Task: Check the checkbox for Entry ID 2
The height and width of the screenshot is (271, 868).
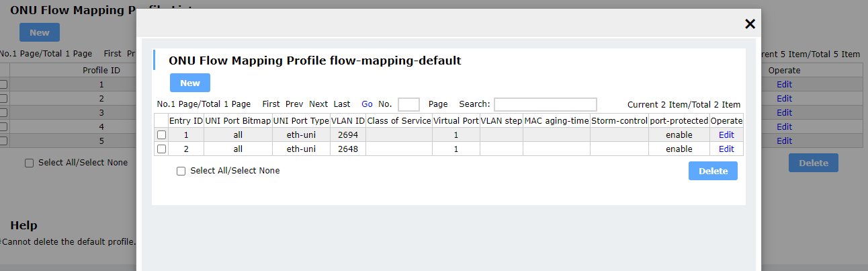Action: 161,149
